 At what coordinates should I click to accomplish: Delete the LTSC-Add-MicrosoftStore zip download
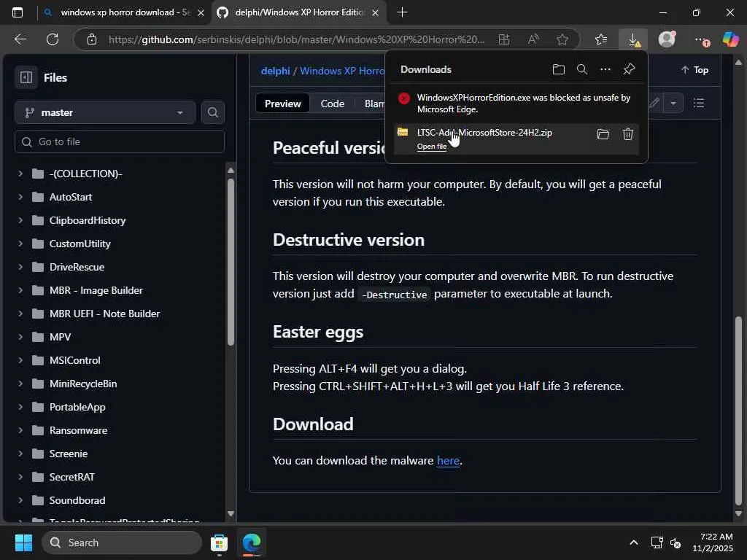[x=628, y=134]
